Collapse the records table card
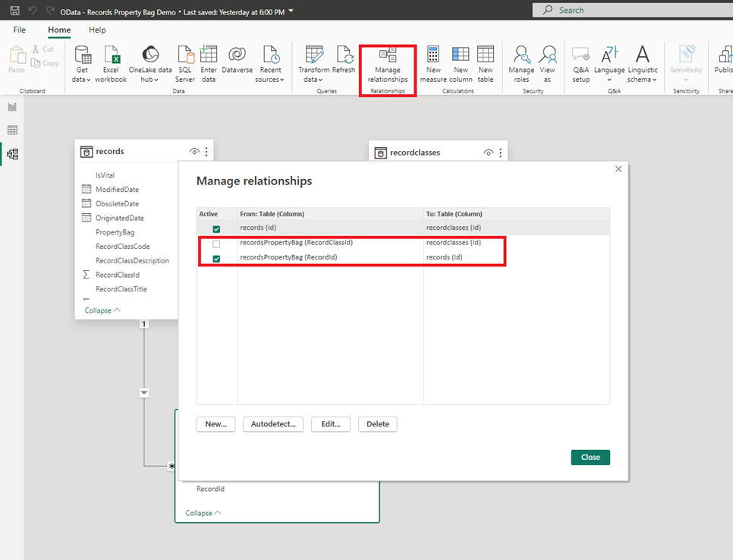The image size is (733, 560). point(102,310)
